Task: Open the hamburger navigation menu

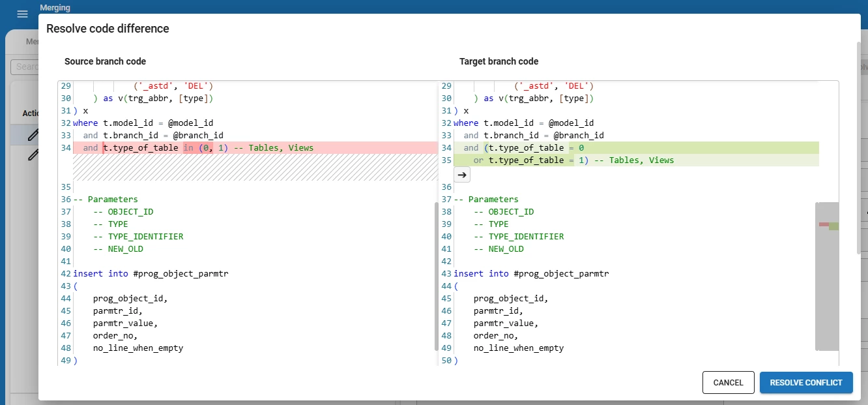Action: [22, 14]
